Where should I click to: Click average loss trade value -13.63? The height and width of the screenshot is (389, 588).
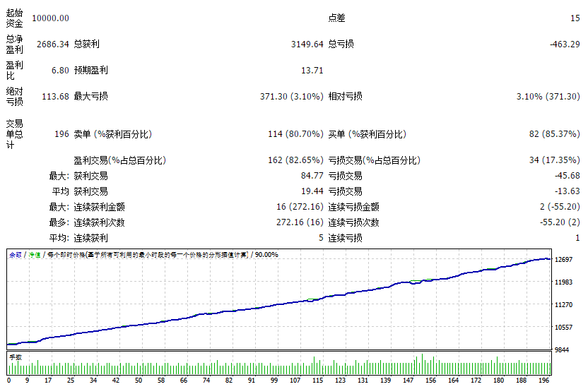(x=568, y=191)
